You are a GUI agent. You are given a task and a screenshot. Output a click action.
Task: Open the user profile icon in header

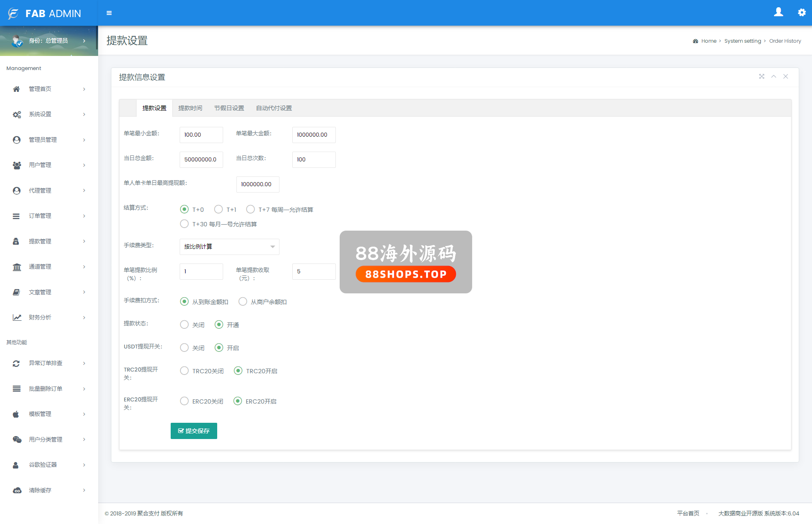point(778,12)
